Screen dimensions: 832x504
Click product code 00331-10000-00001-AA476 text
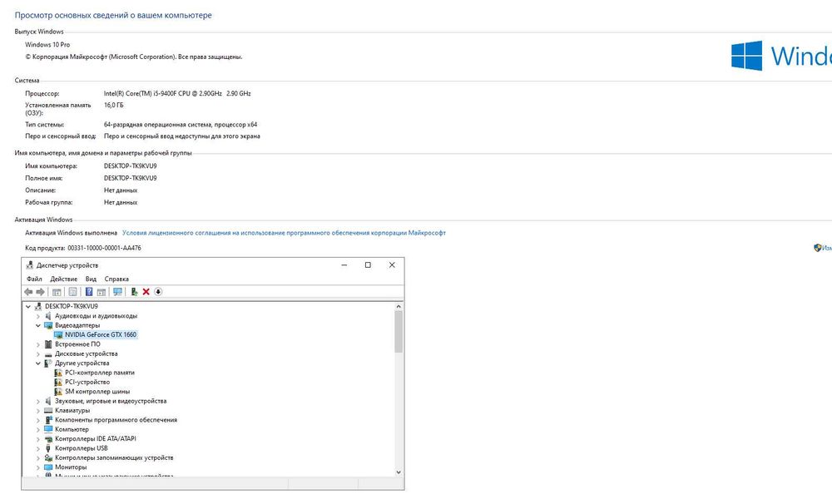tap(104, 249)
